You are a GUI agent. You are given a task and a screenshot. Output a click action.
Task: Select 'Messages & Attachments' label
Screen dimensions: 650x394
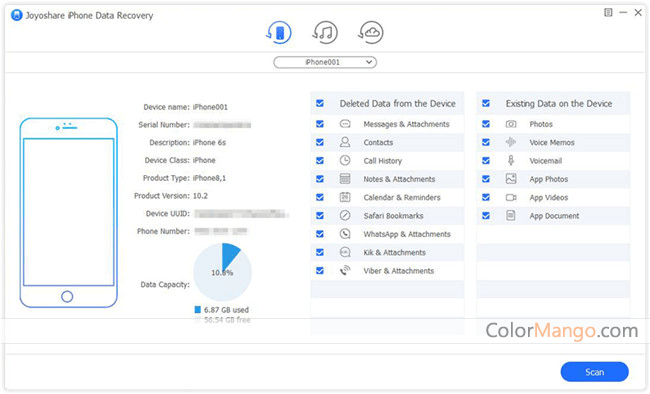(406, 124)
